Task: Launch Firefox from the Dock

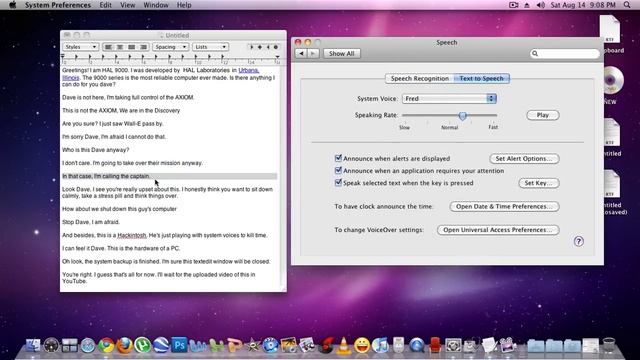Action: (124, 345)
